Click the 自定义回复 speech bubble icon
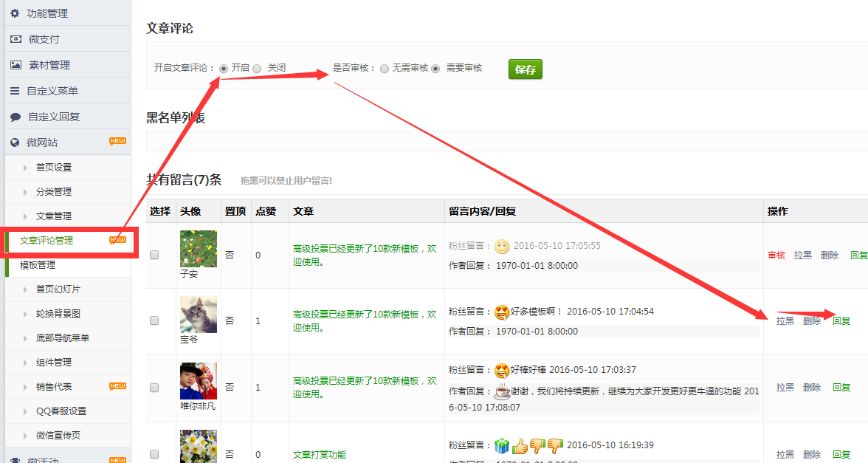This screenshot has width=868, height=463. pyautogui.click(x=15, y=117)
